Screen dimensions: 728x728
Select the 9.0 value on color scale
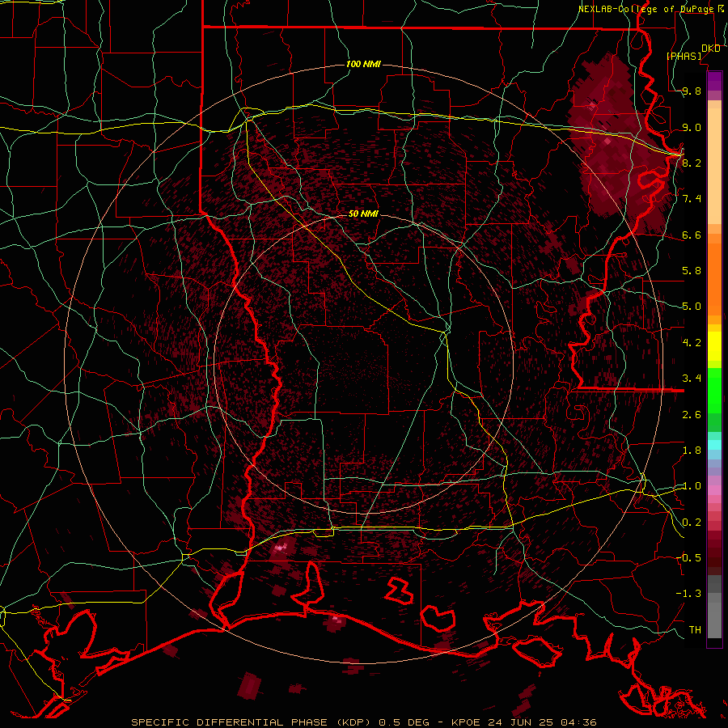coord(692,127)
